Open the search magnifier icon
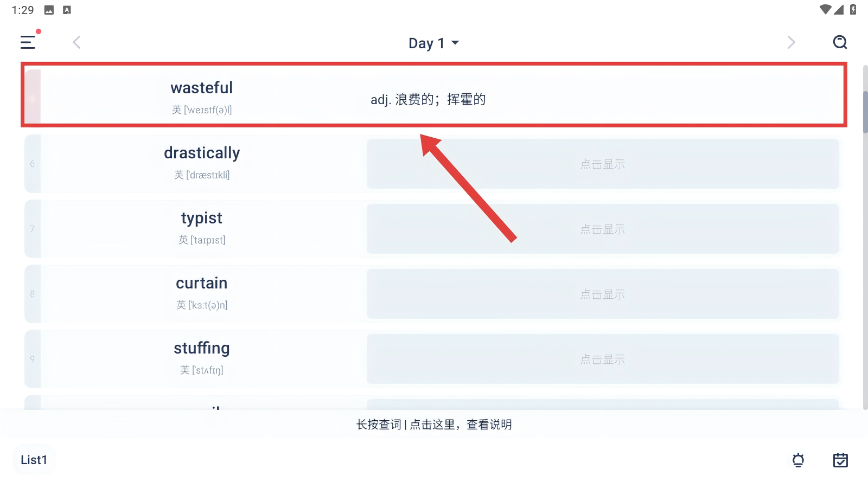The width and height of the screenshot is (868, 488). click(x=840, y=42)
